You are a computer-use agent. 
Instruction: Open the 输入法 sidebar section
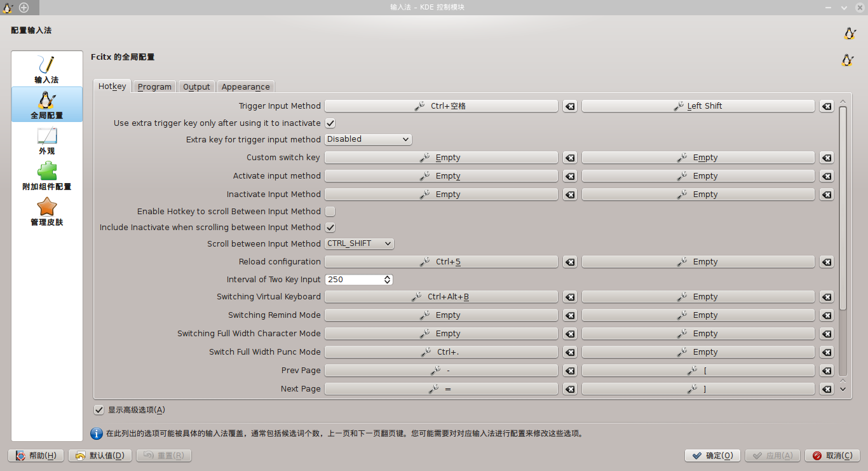point(46,69)
